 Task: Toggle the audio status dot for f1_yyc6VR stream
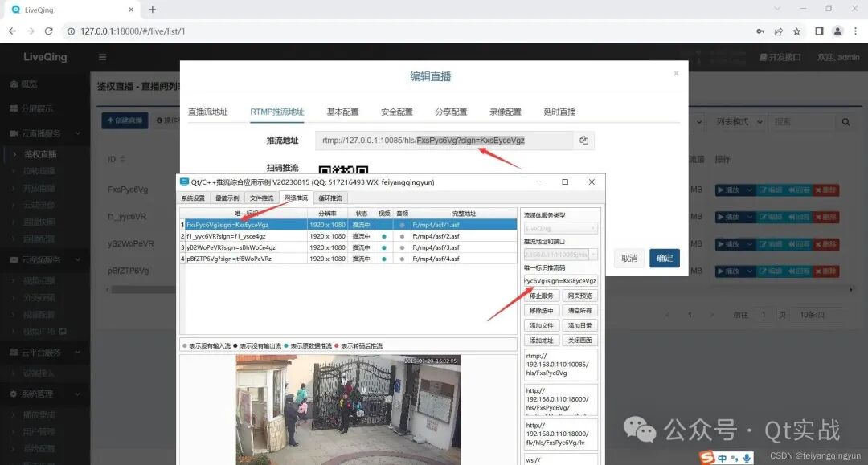[401, 236]
